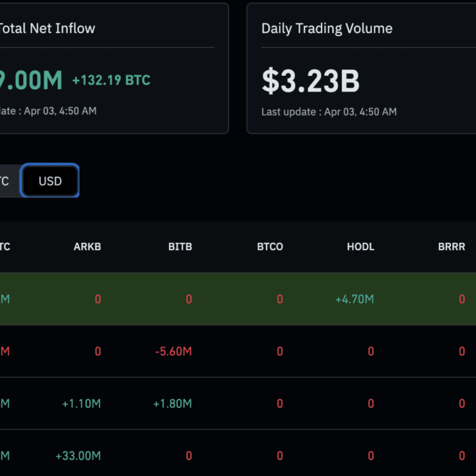Click the highlighted green row's ARKB zero value
Image resolution: width=476 pixels, height=476 pixels.
[98, 299]
